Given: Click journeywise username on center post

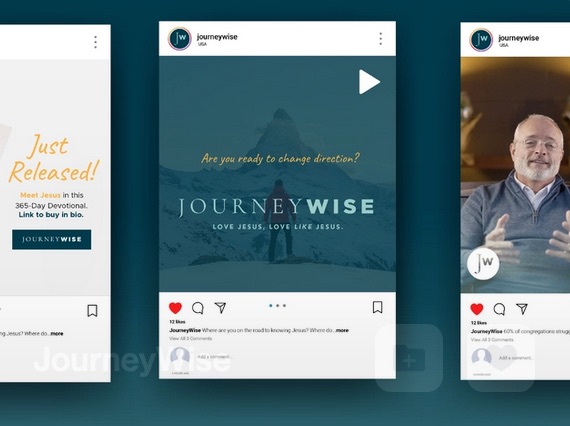Looking at the screenshot, I should pyautogui.click(x=217, y=37).
